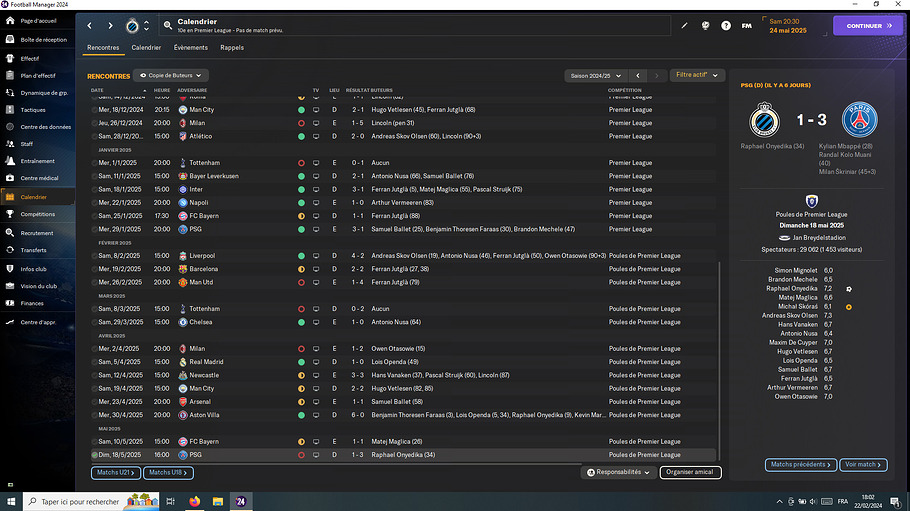Open Boîte de réception in the sidebar

pos(43,39)
